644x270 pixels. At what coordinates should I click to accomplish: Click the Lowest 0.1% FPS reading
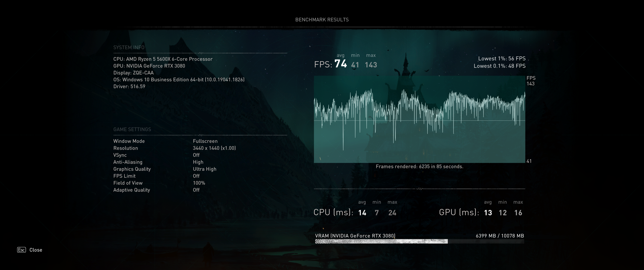pyautogui.click(x=499, y=66)
